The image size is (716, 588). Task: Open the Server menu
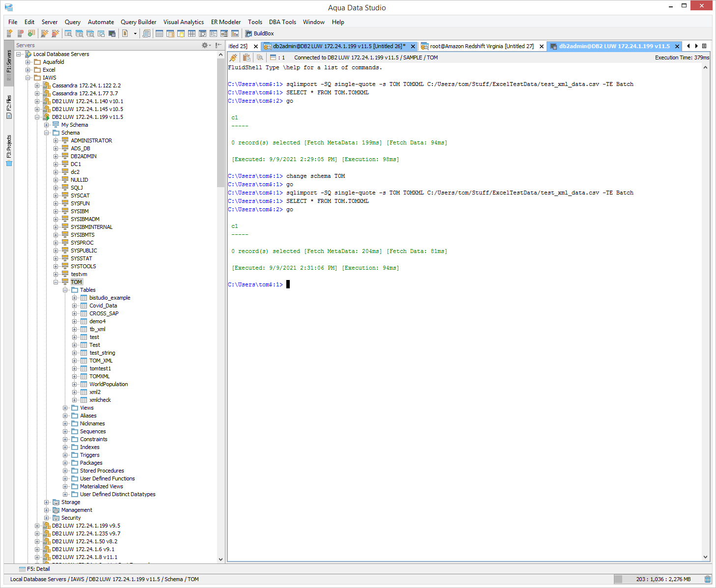coord(50,22)
